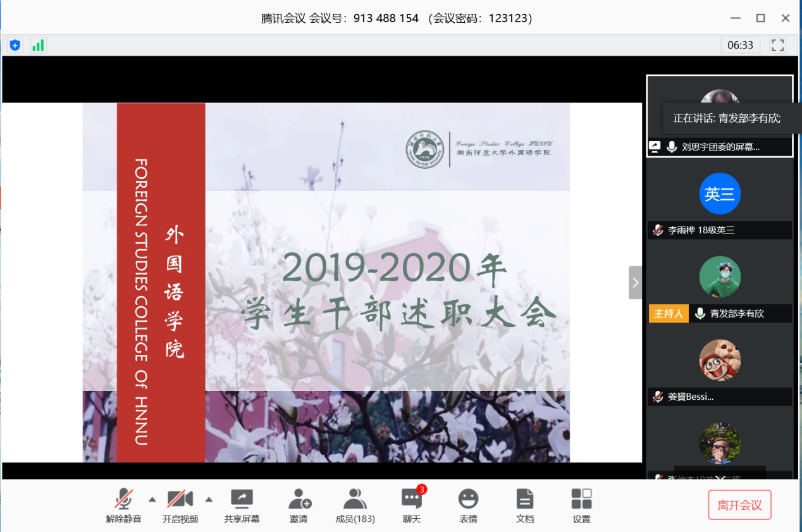Expand the audio options arrow beside 解除静音
This screenshot has width=802, height=532.
click(x=152, y=499)
